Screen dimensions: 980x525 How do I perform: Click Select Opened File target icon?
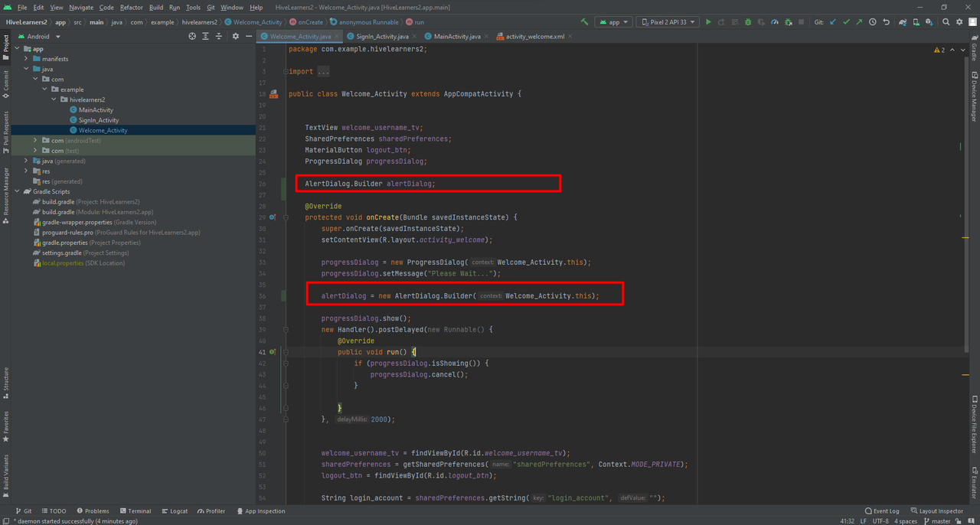coord(192,36)
